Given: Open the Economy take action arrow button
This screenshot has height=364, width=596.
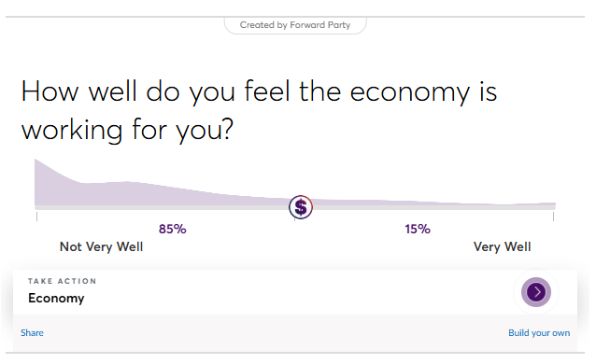Looking at the screenshot, I should coord(536,292).
